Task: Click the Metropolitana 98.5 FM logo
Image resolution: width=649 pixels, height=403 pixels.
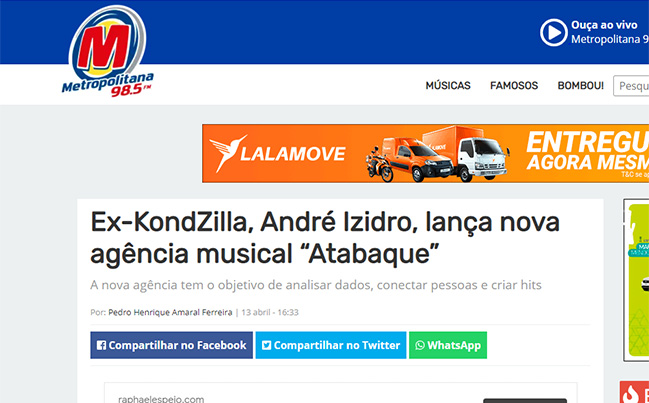Action: tap(108, 51)
